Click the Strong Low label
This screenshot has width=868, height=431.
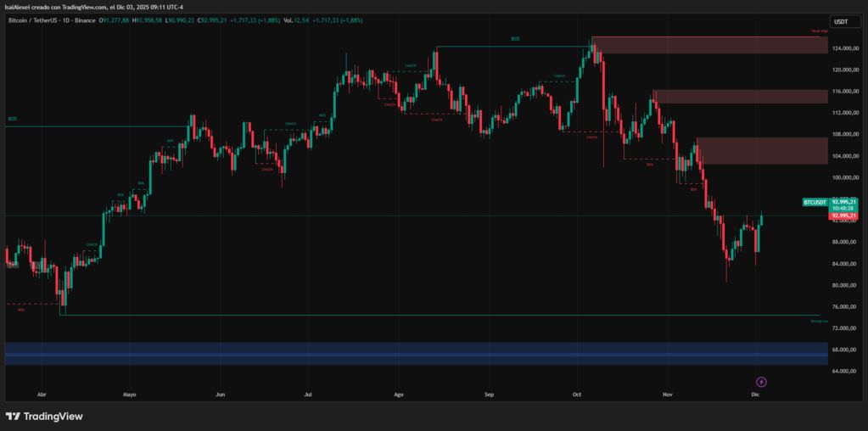820,321
